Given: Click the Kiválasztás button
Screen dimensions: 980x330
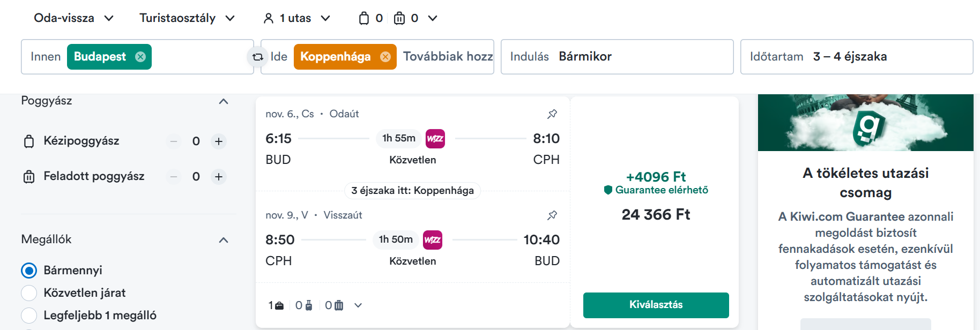Looking at the screenshot, I should (x=656, y=305).
